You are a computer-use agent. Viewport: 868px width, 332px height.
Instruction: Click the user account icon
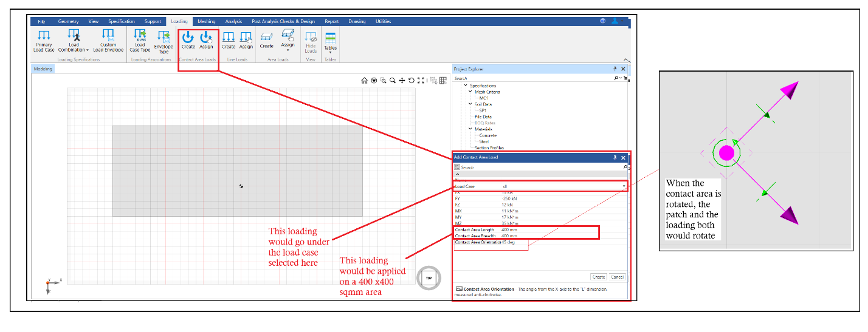click(x=615, y=21)
